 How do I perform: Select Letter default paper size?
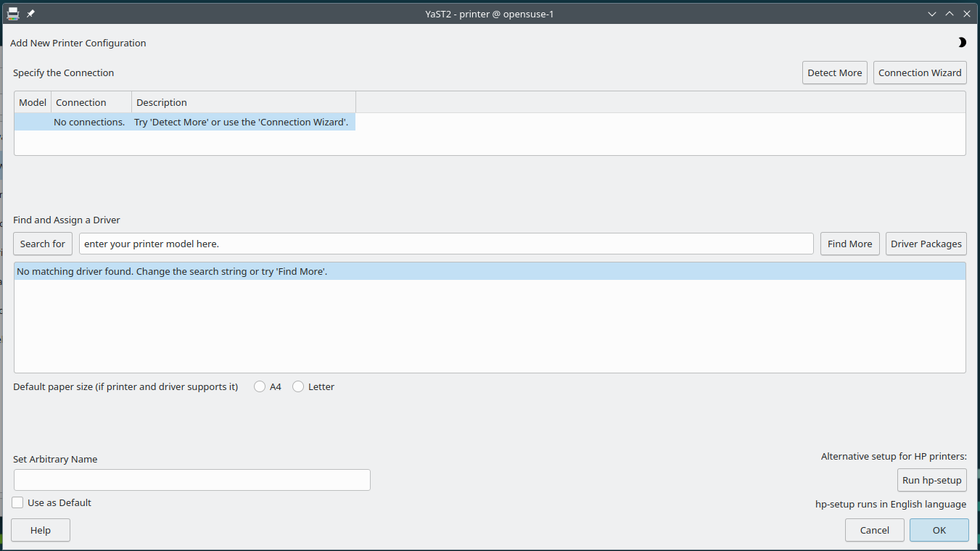[298, 387]
